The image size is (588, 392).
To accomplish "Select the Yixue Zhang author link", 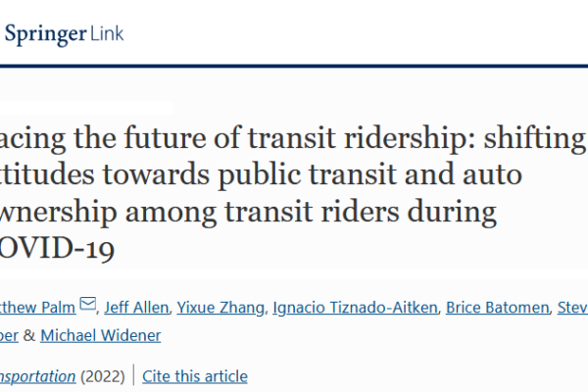I will click(220, 308).
